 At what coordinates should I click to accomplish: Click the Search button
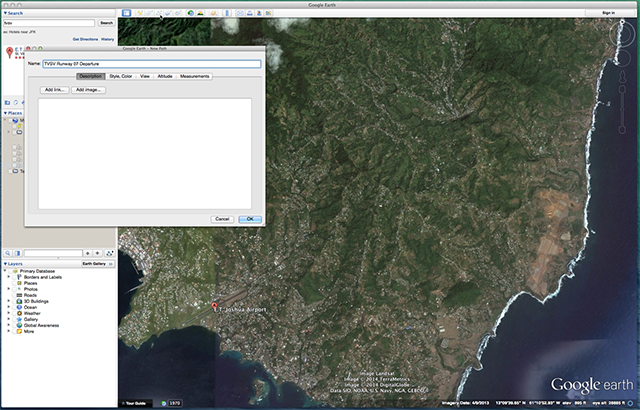tap(107, 23)
